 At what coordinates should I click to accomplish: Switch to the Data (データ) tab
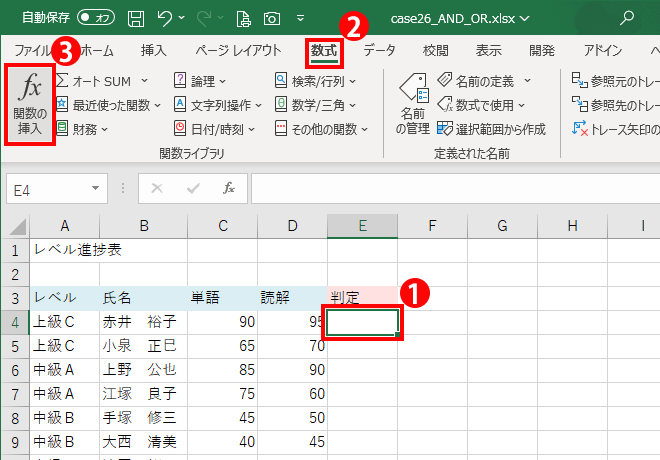[379, 50]
